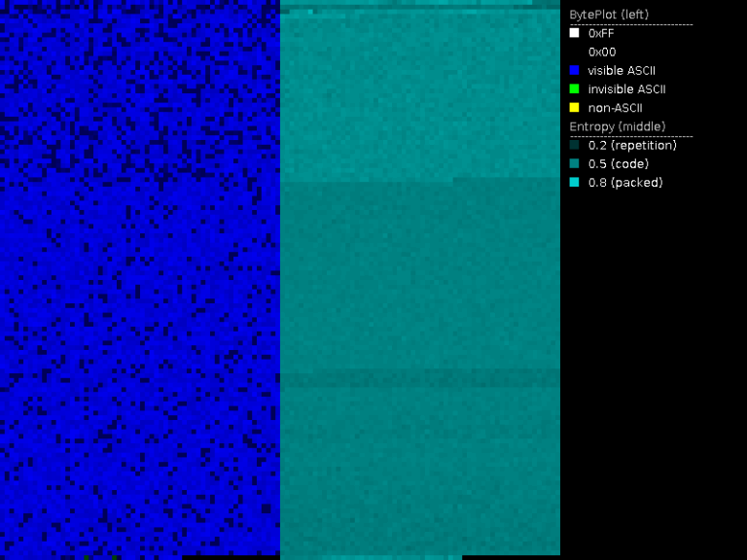Click the "non-ASCII" legend text
The width and height of the screenshot is (747, 560).
pyautogui.click(x=615, y=107)
